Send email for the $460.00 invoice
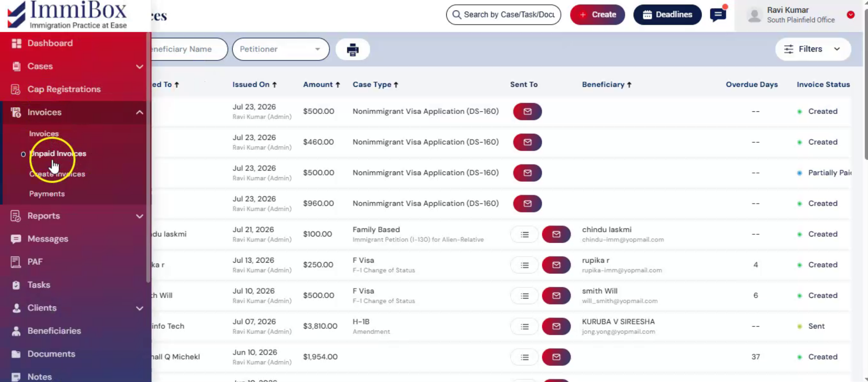The height and width of the screenshot is (382, 868). 527,142
